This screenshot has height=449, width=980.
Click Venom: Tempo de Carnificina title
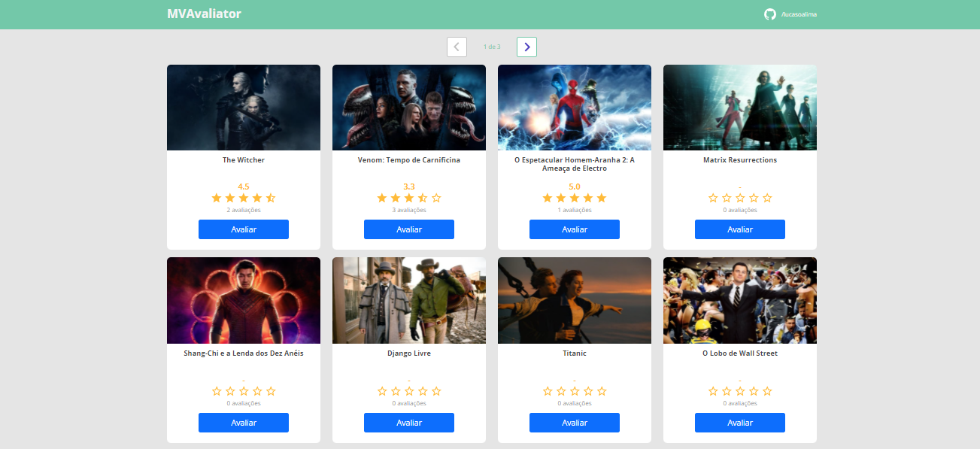[x=409, y=160]
